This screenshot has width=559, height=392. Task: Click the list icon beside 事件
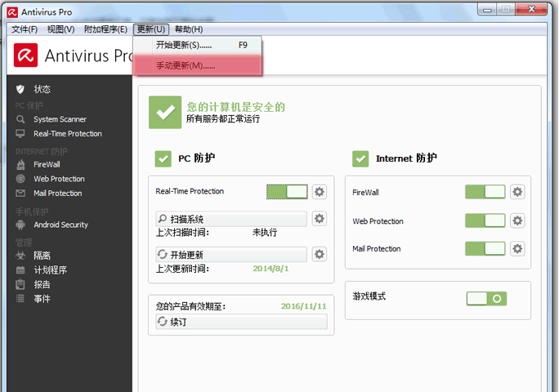coord(20,299)
